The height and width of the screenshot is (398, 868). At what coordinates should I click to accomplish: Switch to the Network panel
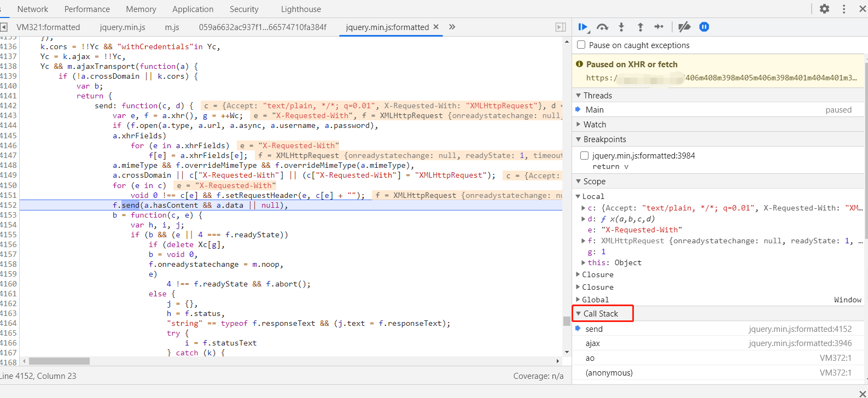[33, 9]
